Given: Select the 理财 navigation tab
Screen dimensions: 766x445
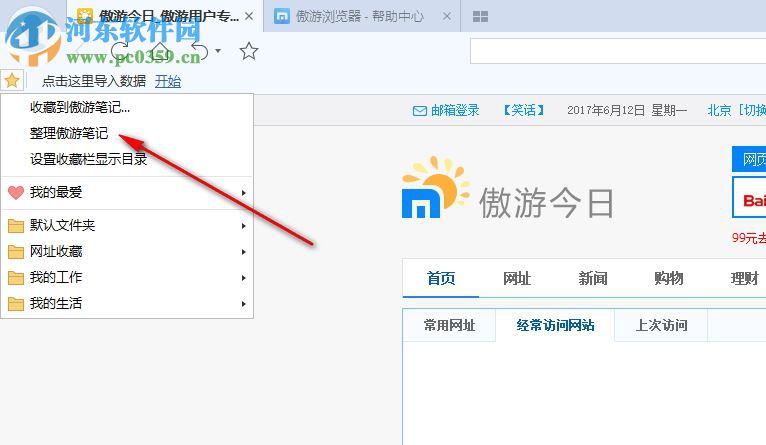Looking at the screenshot, I should click(744, 278).
